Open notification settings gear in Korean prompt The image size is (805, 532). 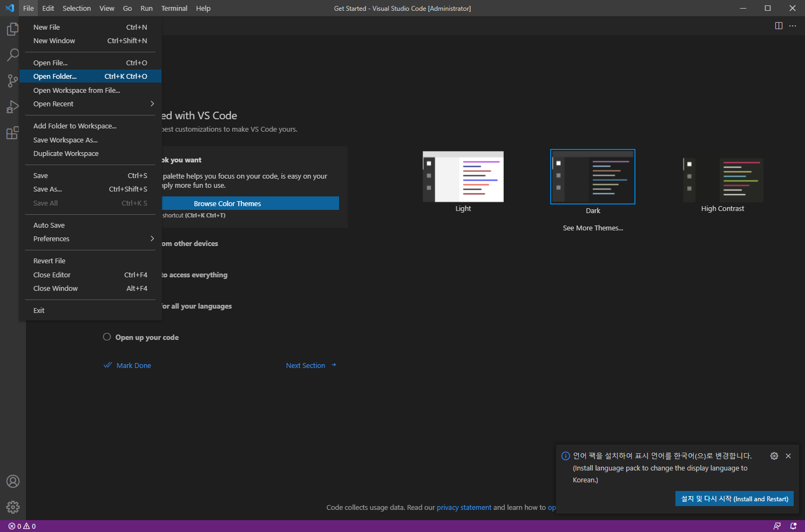(x=774, y=456)
